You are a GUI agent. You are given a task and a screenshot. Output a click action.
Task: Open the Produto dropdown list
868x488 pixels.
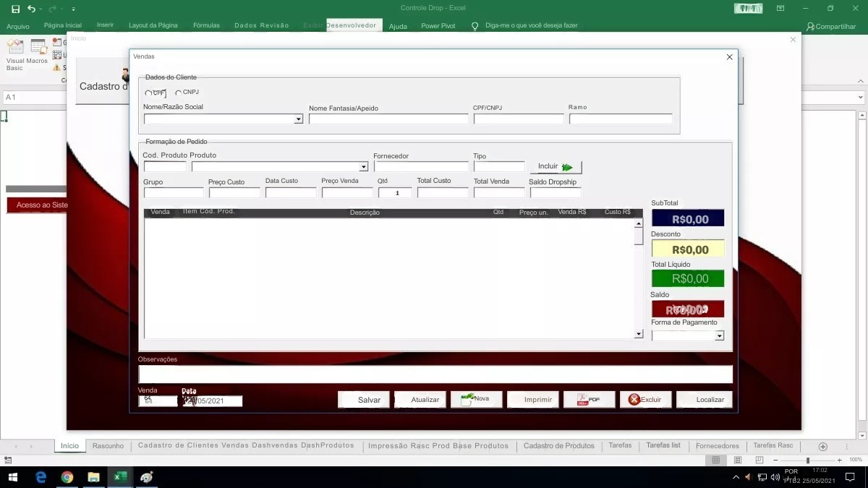tap(364, 166)
